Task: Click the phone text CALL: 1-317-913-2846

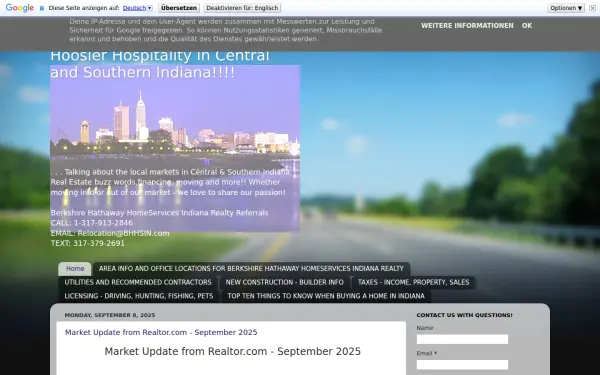Action: point(91,223)
